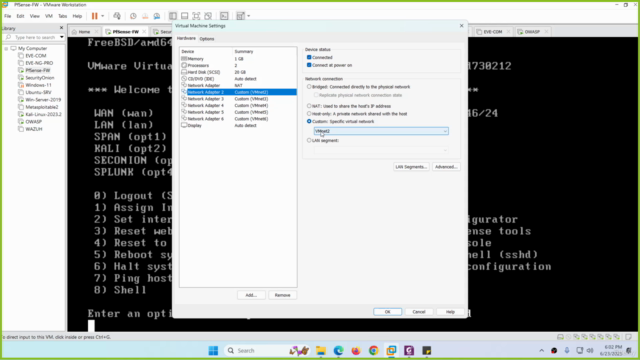Switch to the Hardware tab in settings
640x360 pixels.
point(186,38)
